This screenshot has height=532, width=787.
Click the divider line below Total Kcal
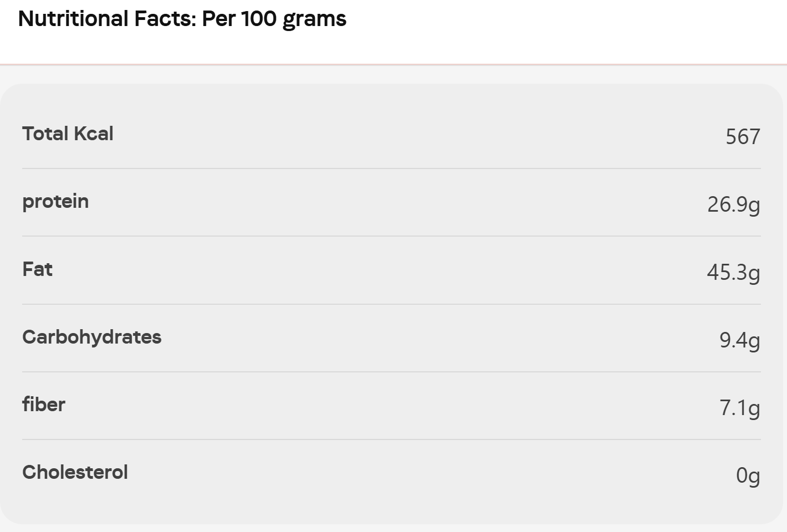click(391, 168)
